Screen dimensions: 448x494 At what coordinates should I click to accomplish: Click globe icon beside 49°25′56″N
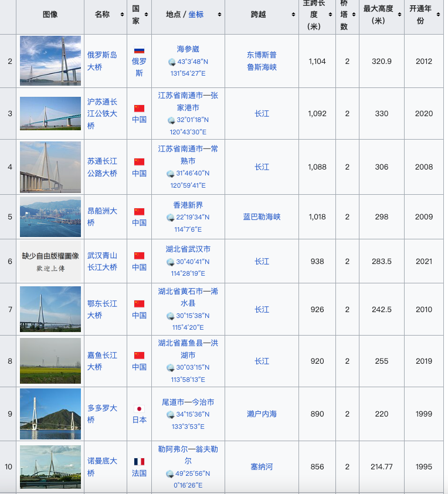169,474
